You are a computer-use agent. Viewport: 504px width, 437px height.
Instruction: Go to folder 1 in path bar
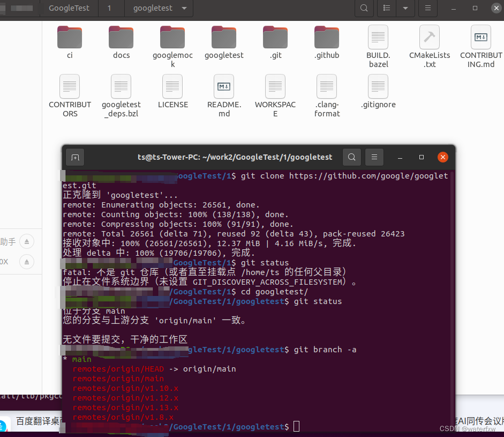pos(109,8)
